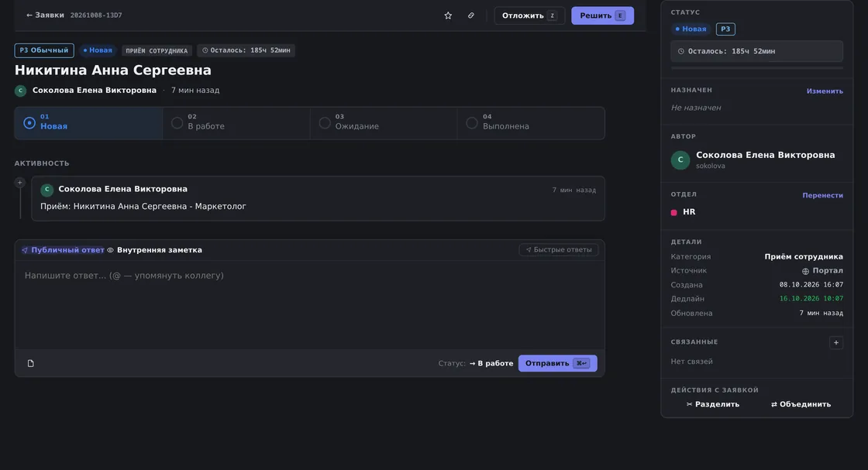868x470 pixels.
Task: Click the Нет связей text
Action: tap(692, 362)
